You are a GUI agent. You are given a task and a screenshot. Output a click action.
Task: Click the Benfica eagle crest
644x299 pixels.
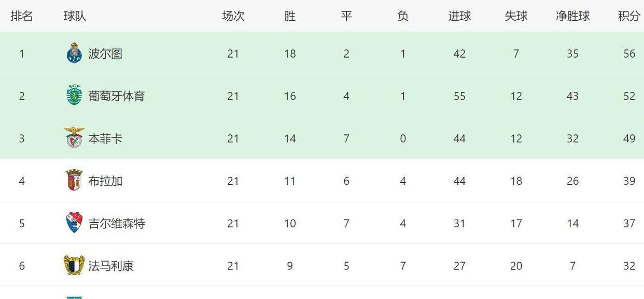[x=74, y=138]
